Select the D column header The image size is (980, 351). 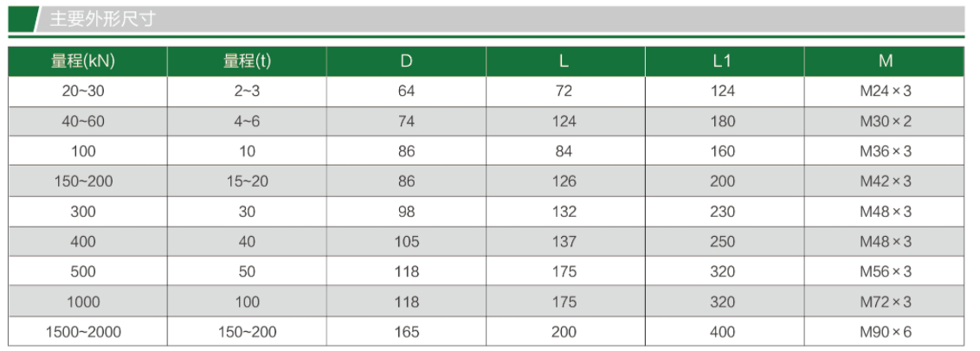click(406, 61)
